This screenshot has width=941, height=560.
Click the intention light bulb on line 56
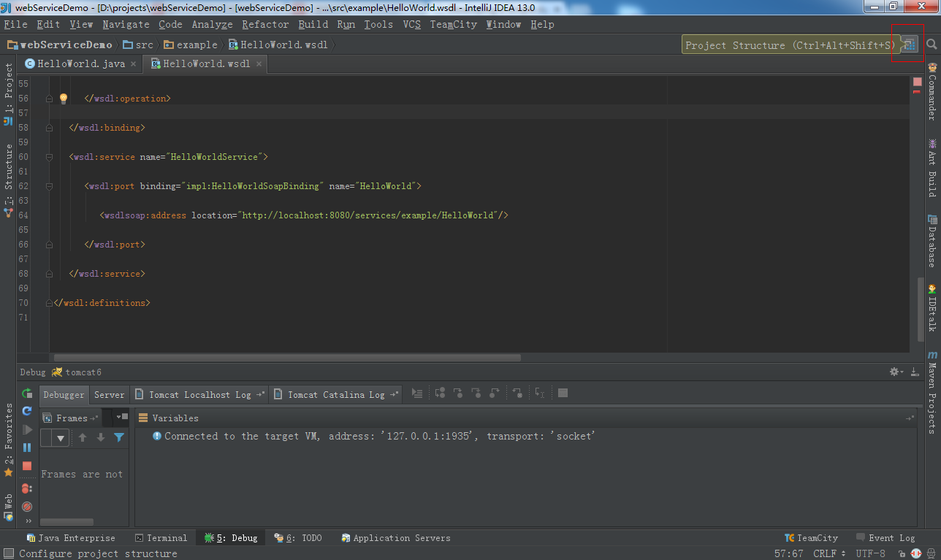[64, 99]
